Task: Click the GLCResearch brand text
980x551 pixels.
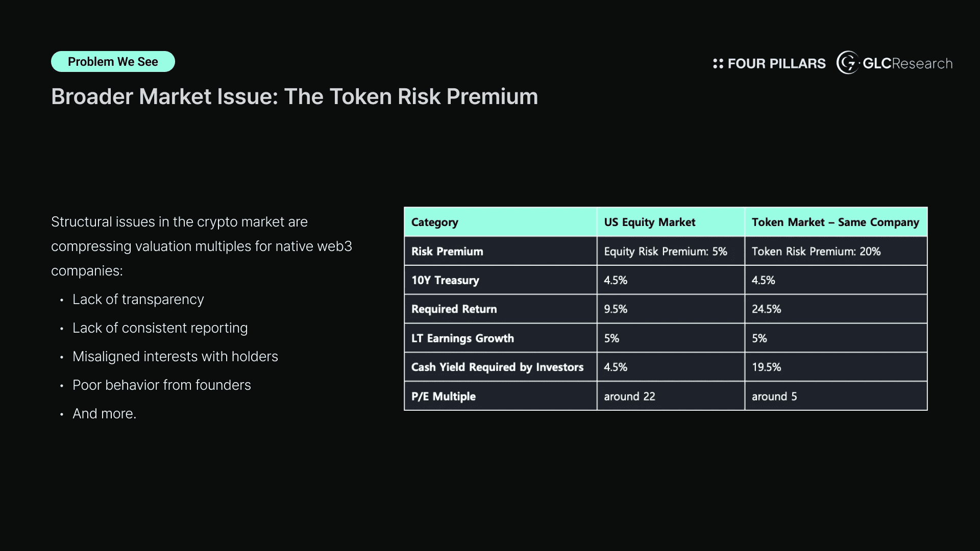Action: [x=908, y=63]
